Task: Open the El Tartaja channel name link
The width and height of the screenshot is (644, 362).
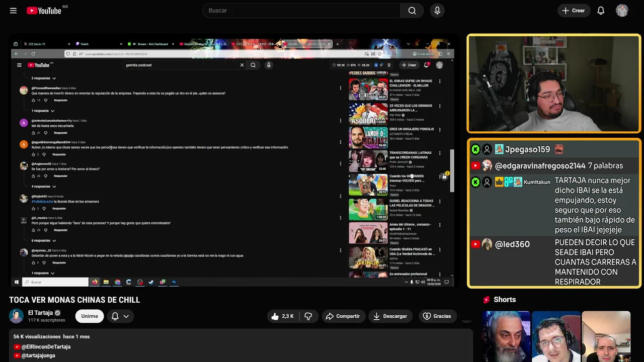Action: (40, 313)
